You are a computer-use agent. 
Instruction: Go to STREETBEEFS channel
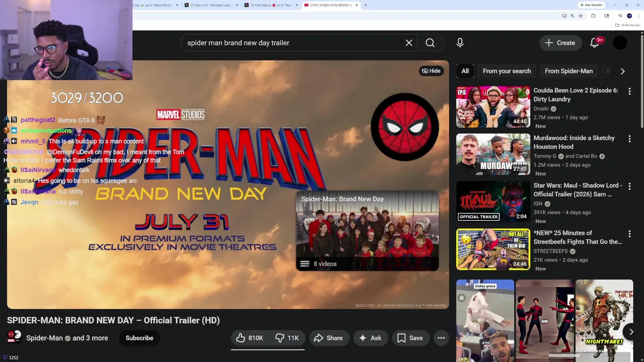coord(550,251)
